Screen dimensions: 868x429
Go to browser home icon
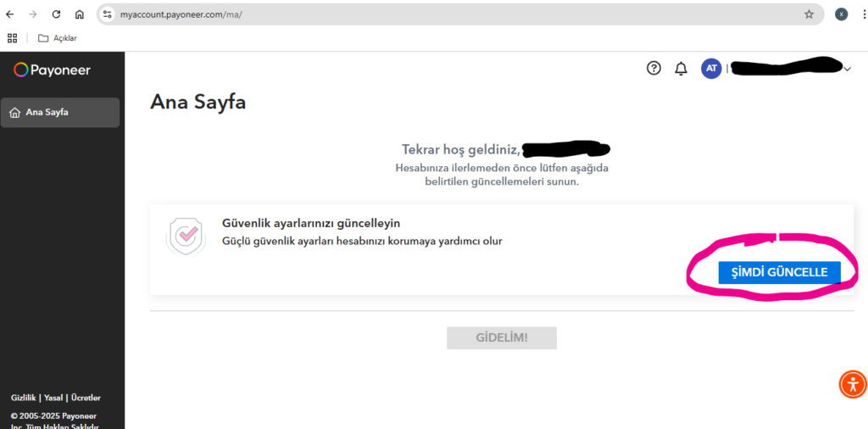pyautogui.click(x=79, y=14)
